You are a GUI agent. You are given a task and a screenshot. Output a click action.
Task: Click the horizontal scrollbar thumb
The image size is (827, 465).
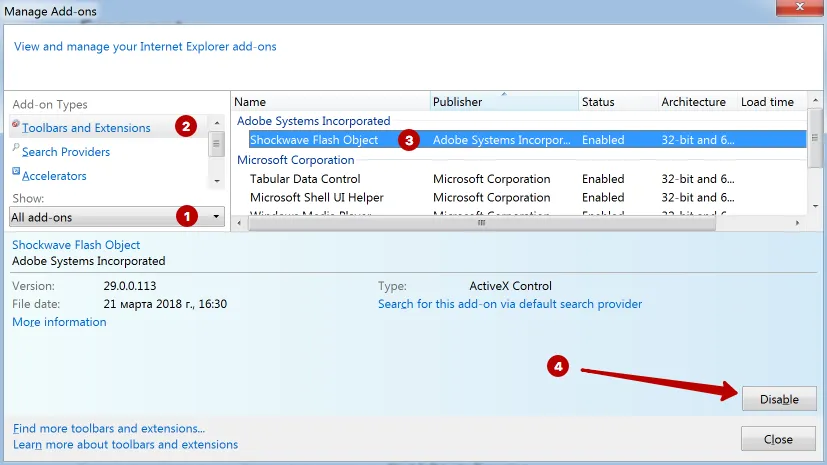tap(482, 223)
